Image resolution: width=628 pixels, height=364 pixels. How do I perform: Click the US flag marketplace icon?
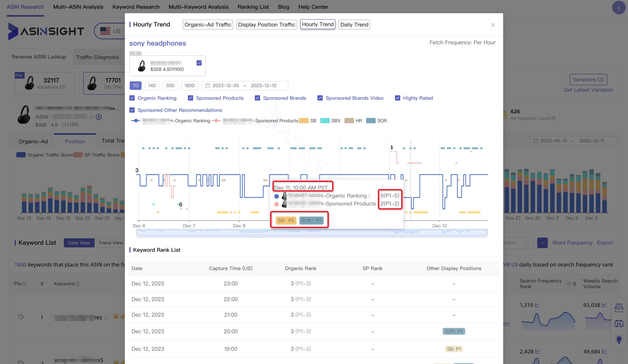coord(105,31)
